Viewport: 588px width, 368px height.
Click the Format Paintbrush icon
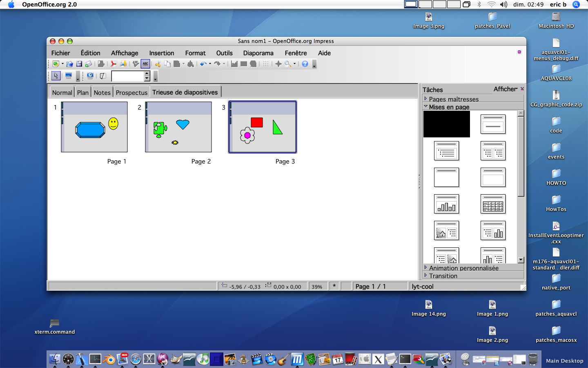click(x=190, y=64)
